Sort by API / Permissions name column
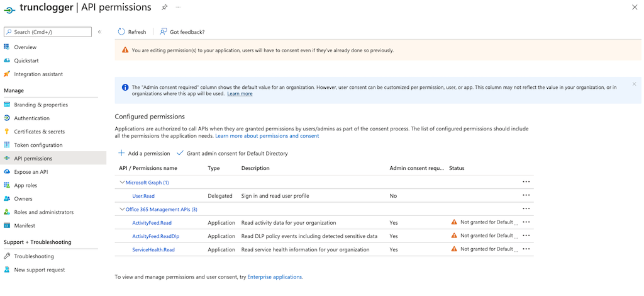 [x=148, y=168]
